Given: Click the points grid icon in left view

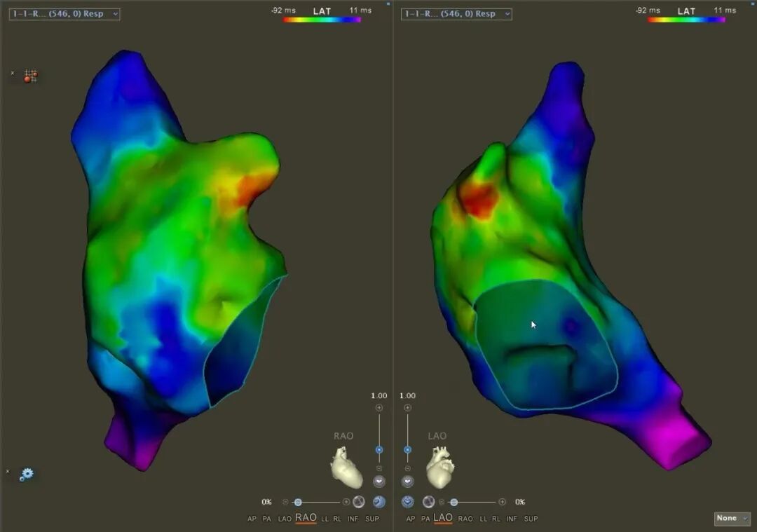Looking at the screenshot, I should click(x=30, y=75).
